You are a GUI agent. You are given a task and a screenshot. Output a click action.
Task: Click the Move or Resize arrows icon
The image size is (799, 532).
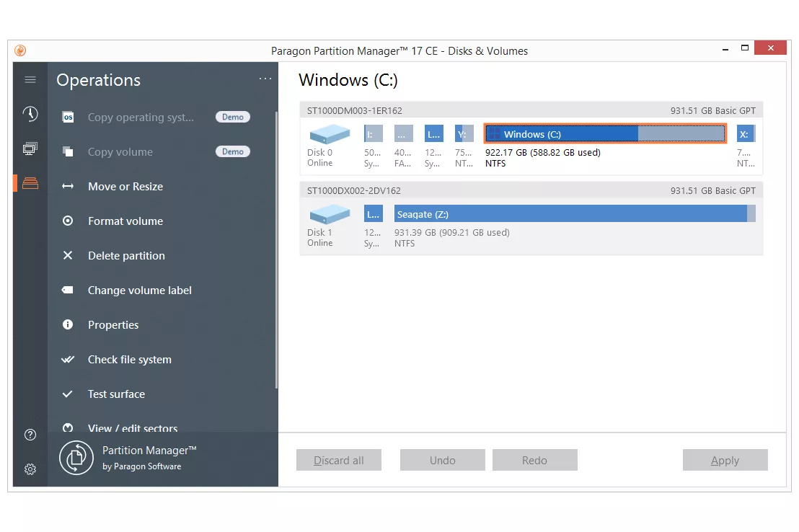(68, 187)
